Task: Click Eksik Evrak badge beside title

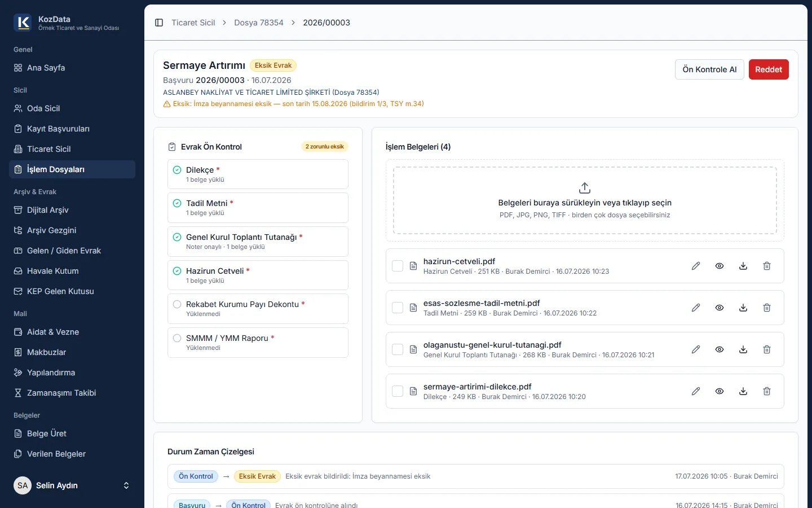Action: [273, 65]
